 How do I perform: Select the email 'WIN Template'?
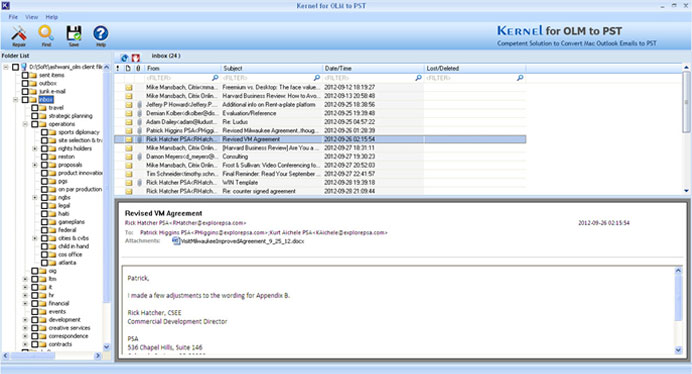click(x=320, y=182)
